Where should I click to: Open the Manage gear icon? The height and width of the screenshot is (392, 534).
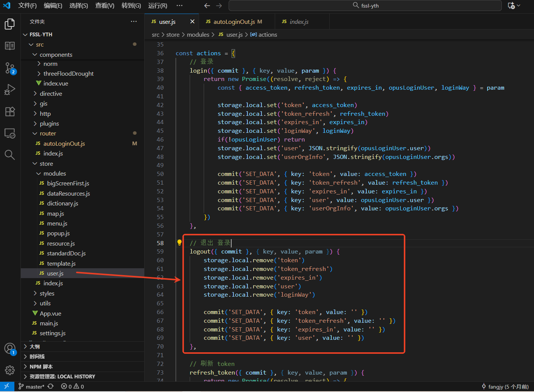tap(10, 370)
